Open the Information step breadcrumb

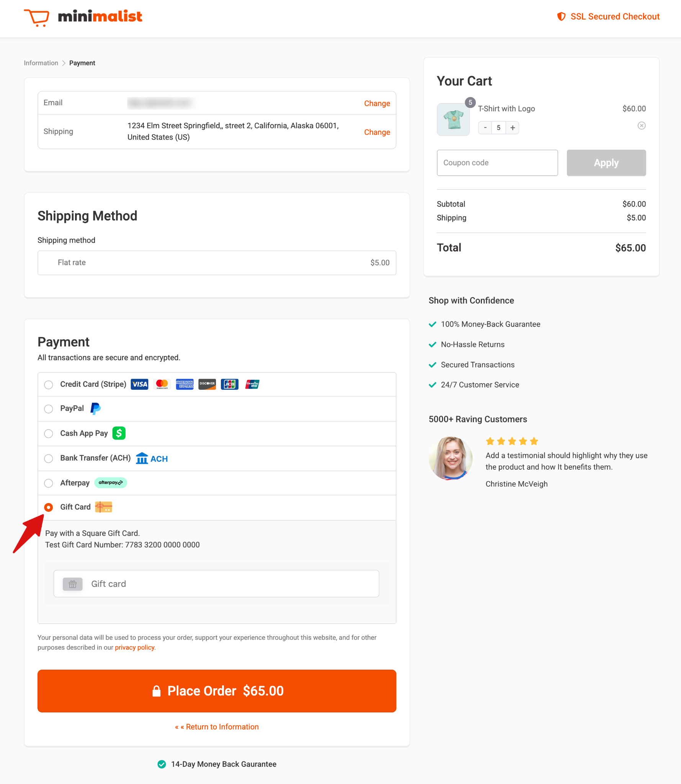[41, 63]
